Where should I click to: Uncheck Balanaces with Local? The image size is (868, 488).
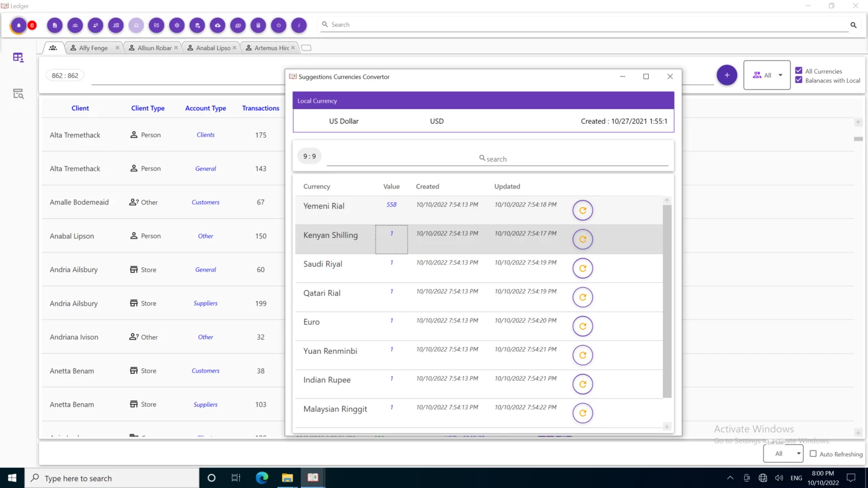(x=799, y=80)
